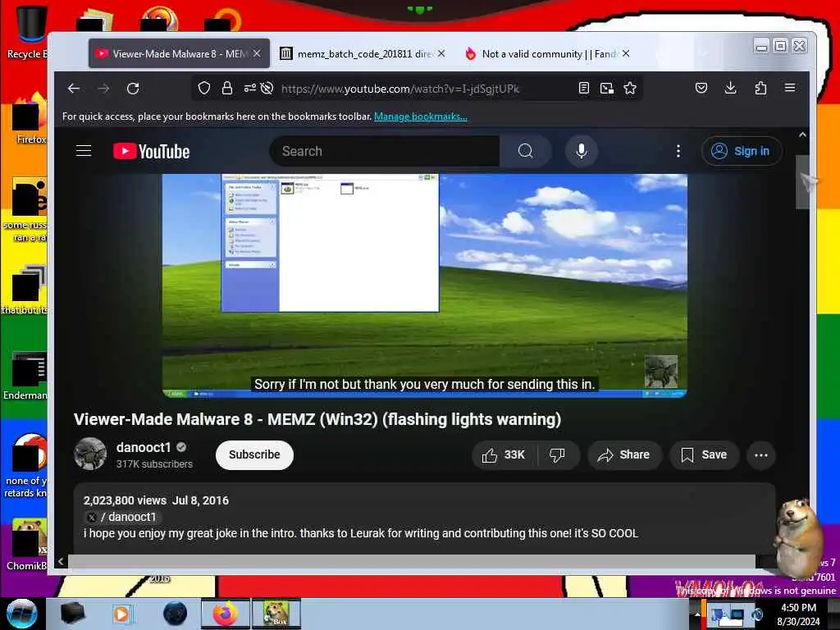This screenshot has height=630, width=840.
Task: Toggle reader view icon in address bar
Action: coord(584,88)
